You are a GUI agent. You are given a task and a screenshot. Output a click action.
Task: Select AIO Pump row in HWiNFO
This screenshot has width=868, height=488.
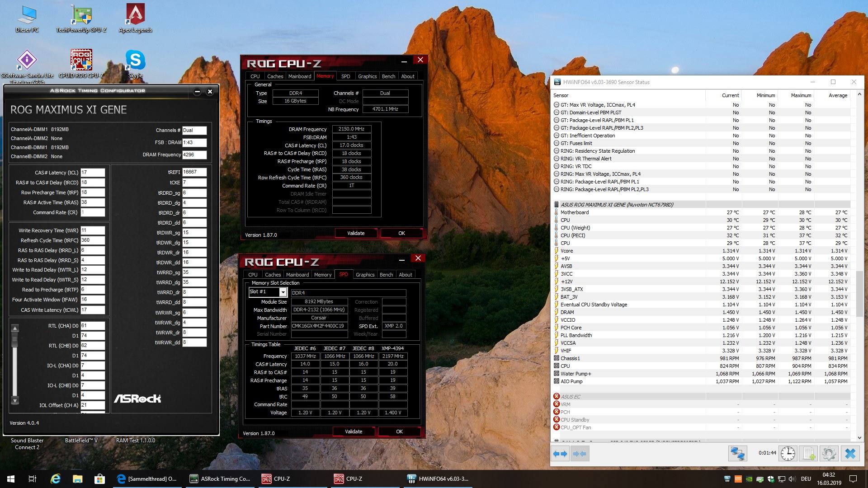coord(701,381)
